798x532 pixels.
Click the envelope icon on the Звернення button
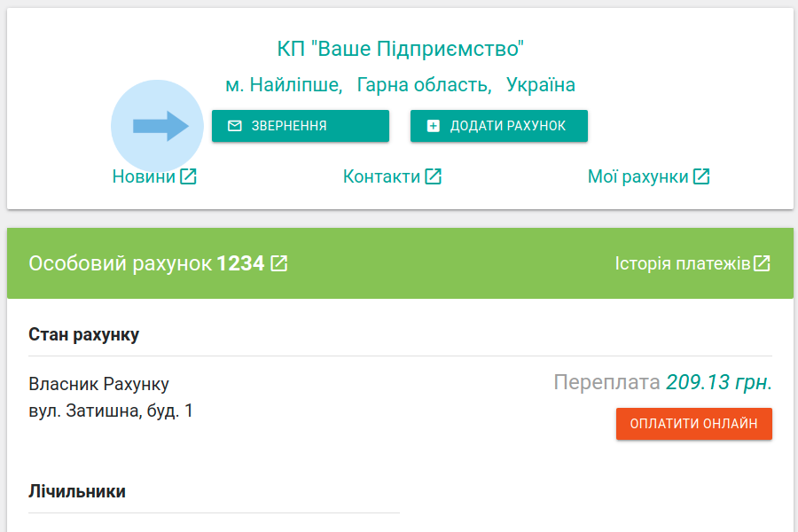[x=235, y=126]
